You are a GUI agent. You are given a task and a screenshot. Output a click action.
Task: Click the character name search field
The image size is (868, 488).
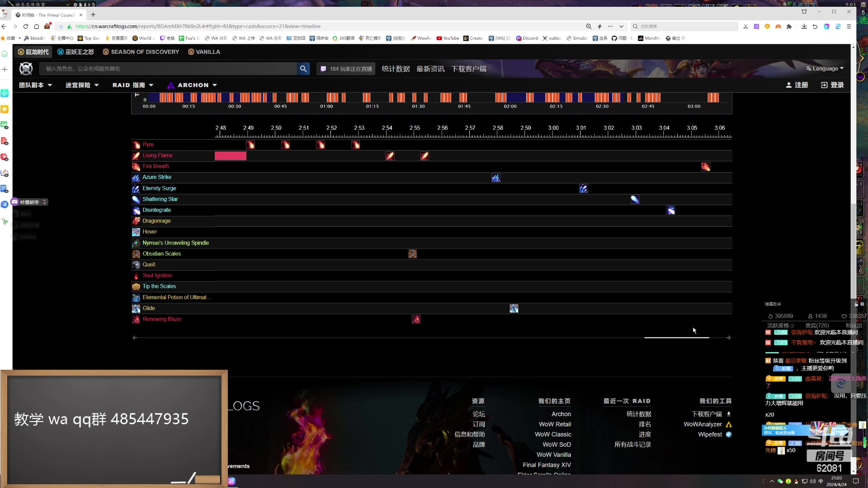[168, 69]
